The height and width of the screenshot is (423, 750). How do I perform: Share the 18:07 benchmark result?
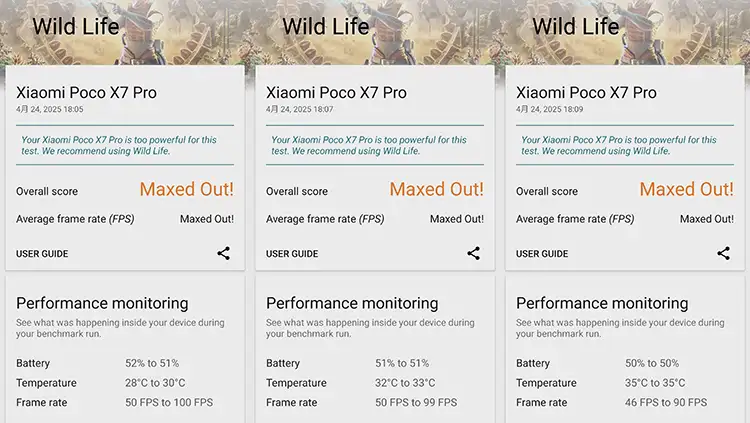point(473,253)
